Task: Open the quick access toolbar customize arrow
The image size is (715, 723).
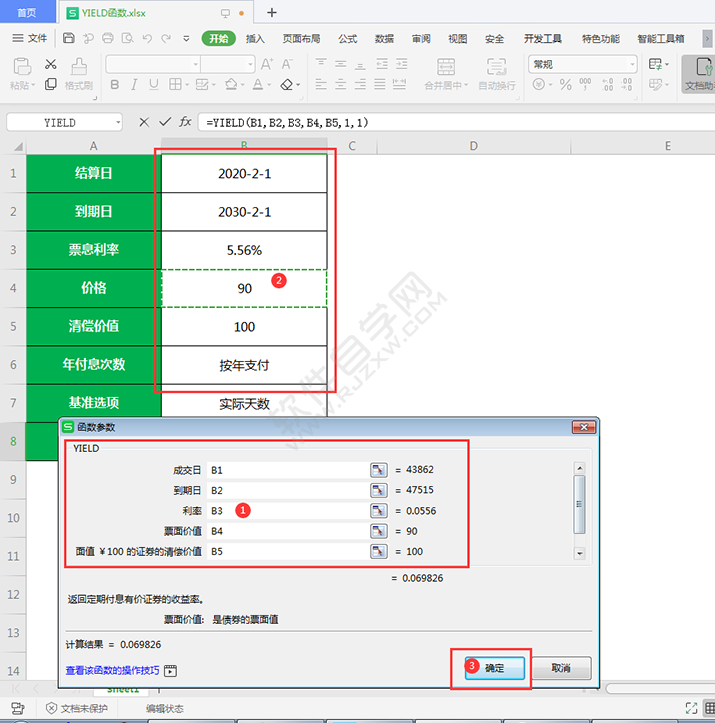Action: [186, 39]
